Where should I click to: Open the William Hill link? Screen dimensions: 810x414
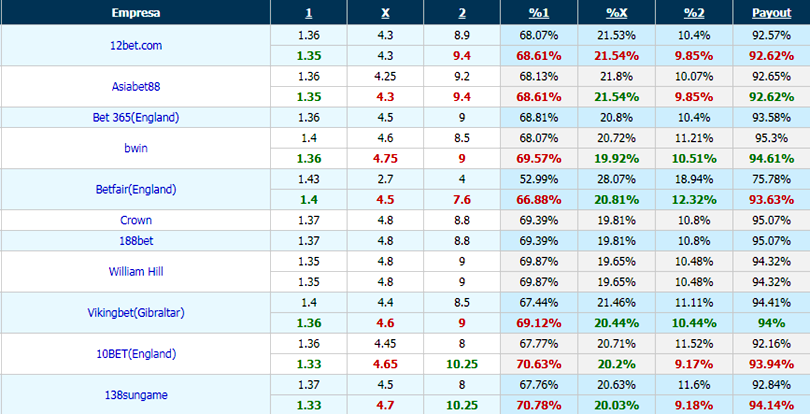click(x=136, y=271)
